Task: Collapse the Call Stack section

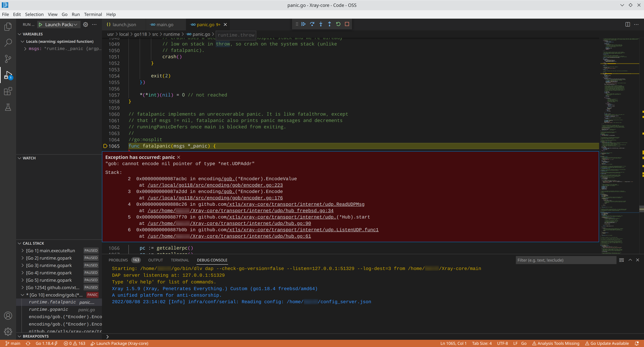Action: [19, 243]
